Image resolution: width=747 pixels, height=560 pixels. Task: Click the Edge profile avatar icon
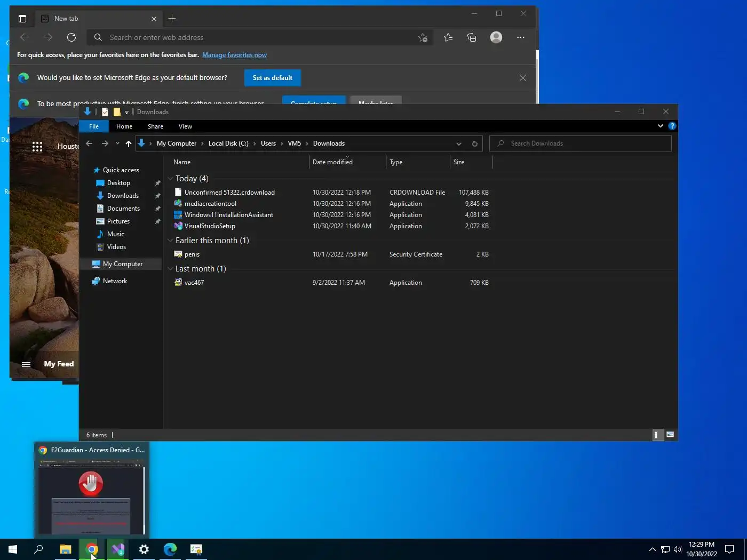pyautogui.click(x=496, y=37)
